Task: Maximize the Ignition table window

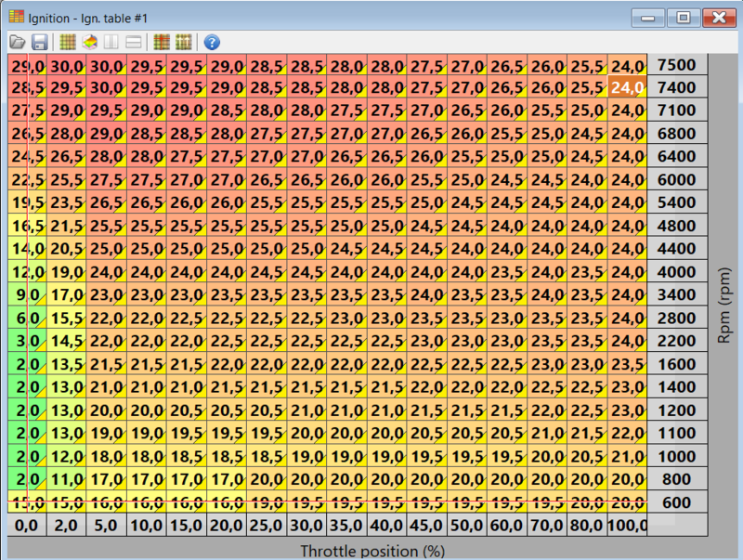Action: coord(683,18)
